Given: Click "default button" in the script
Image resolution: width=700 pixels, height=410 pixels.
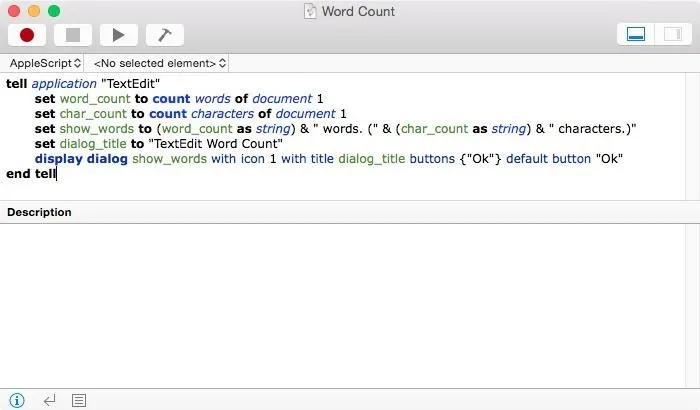Looking at the screenshot, I should pos(548,159).
